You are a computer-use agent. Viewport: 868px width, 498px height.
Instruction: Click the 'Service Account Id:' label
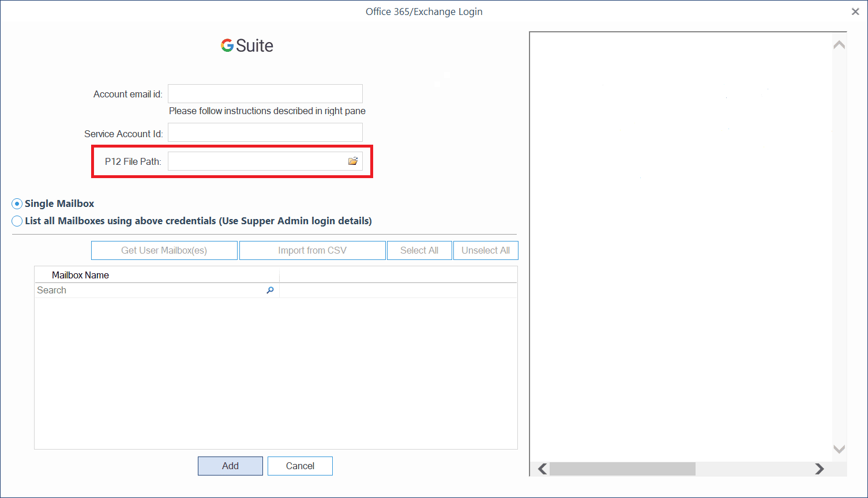(123, 134)
